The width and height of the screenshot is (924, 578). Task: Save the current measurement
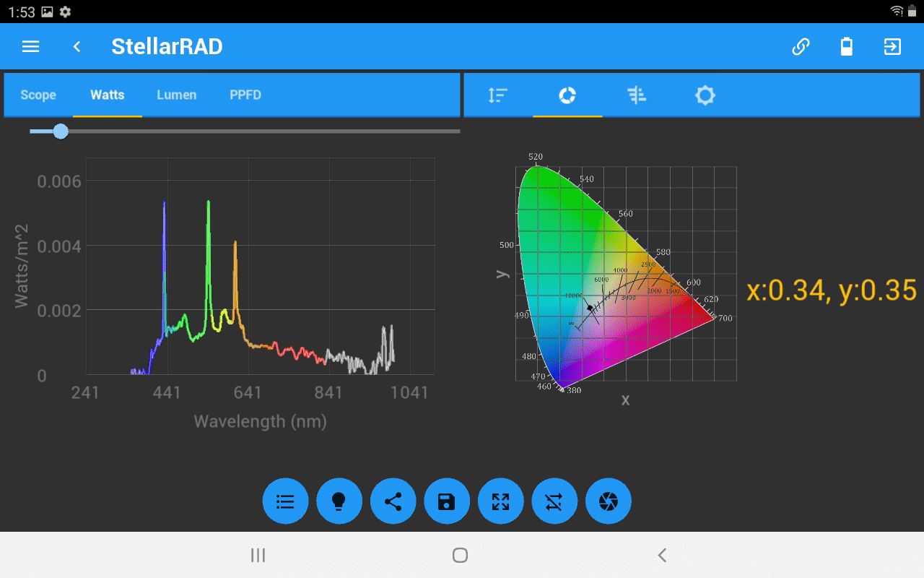coord(446,501)
